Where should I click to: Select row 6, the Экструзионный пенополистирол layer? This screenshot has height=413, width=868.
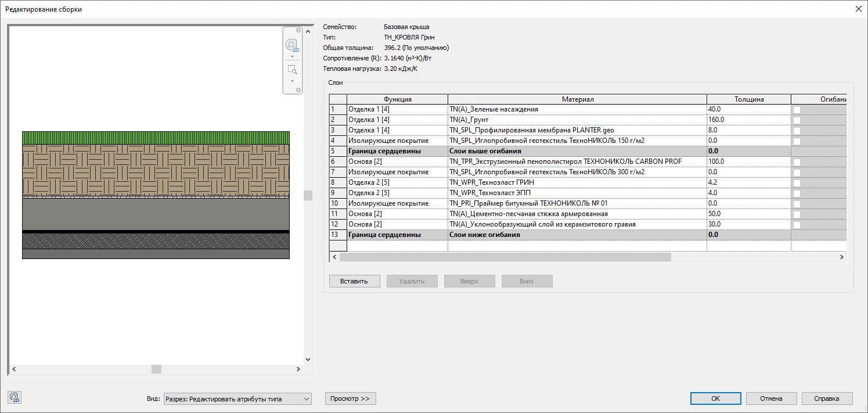pyautogui.click(x=523, y=161)
